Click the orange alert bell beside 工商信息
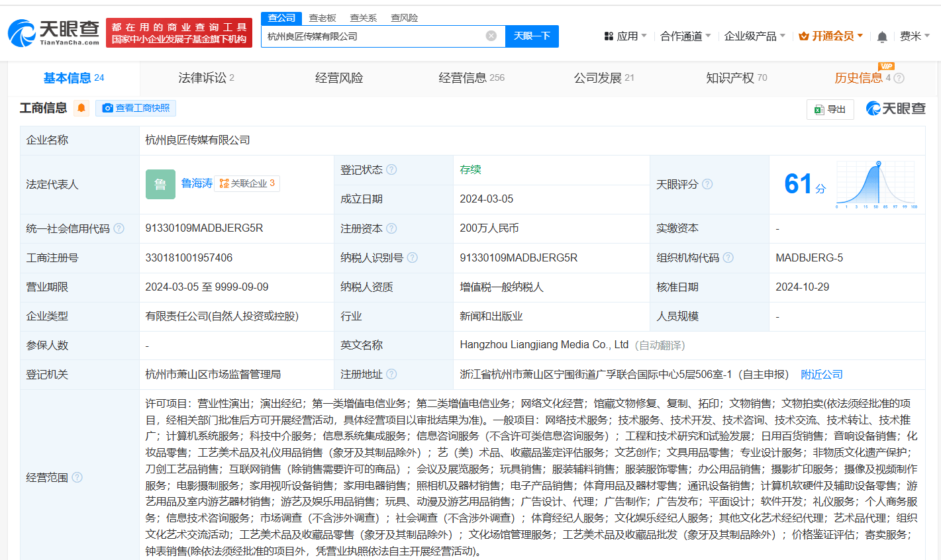This screenshot has width=941, height=560. coord(81,108)
